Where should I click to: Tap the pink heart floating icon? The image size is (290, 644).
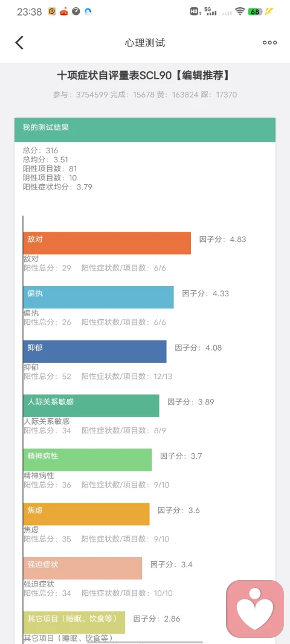click(x=255, y=608)
